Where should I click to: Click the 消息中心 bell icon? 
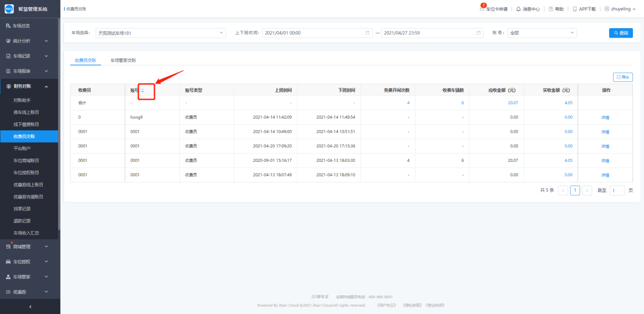(519, 9)
